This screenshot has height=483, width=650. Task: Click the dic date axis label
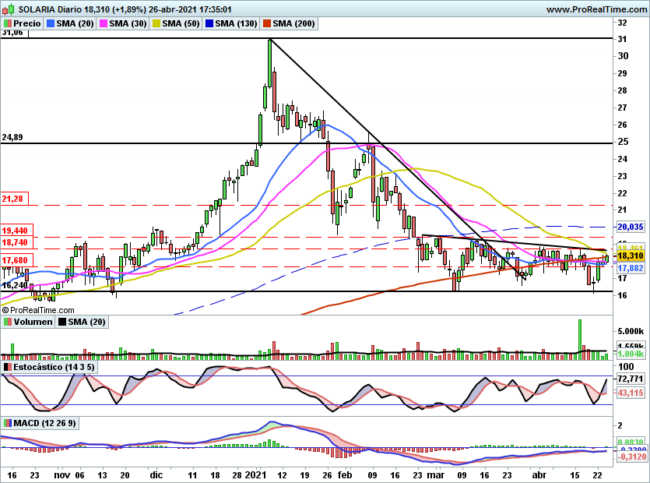tap(155, 475)
